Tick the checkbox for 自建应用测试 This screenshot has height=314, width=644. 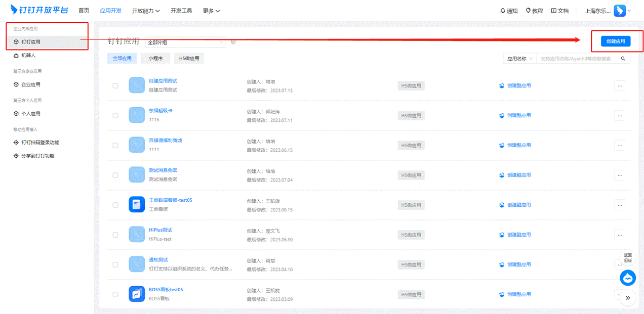(x=115, y=85)
